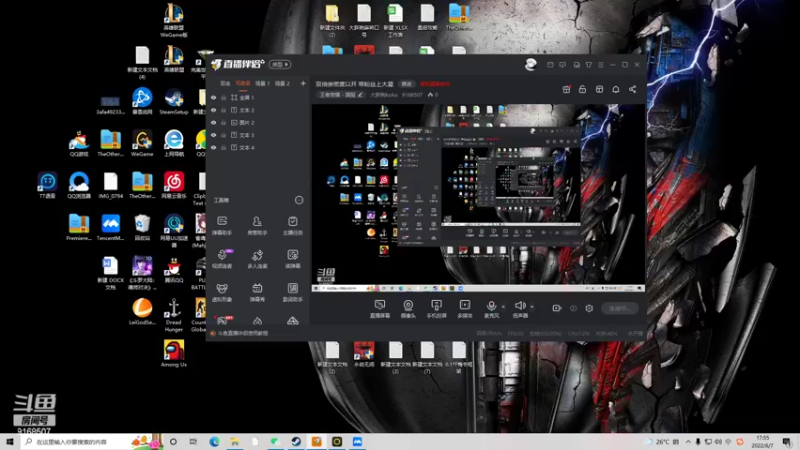
Task: Open the Dread Hunger desktop shortcut
Action: pyautogui.click(x=173, y=315)
